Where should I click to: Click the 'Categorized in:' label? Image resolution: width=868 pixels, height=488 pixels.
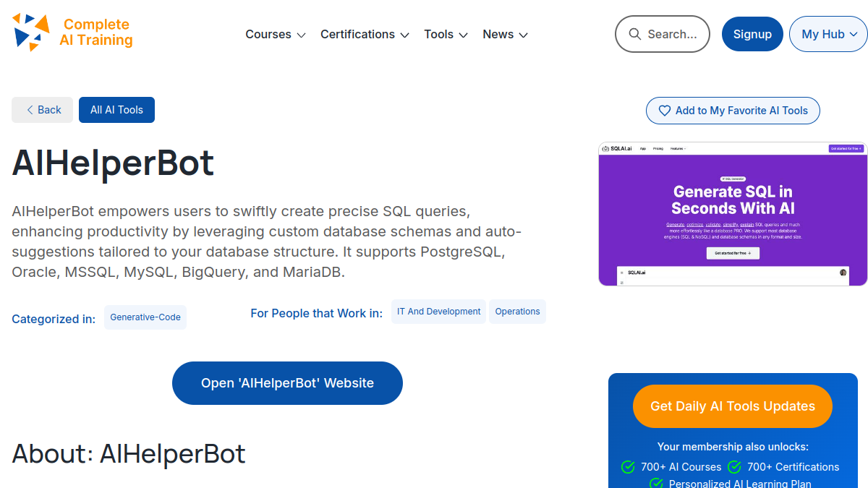(54, 319)
